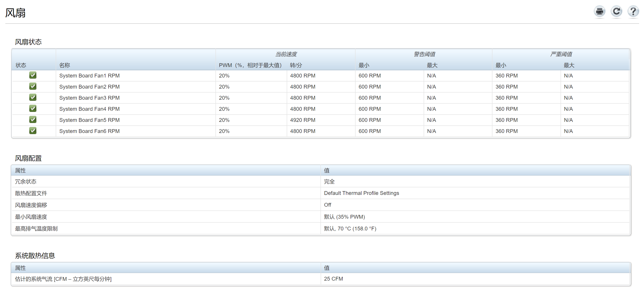Click Fan6 green status checkmark icon

[x=33, y=131]
